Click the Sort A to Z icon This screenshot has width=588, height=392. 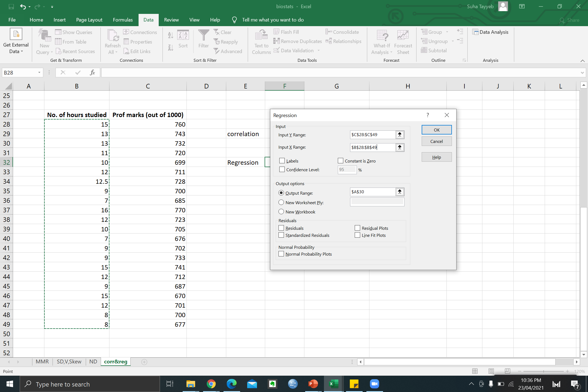coord(170,35)
